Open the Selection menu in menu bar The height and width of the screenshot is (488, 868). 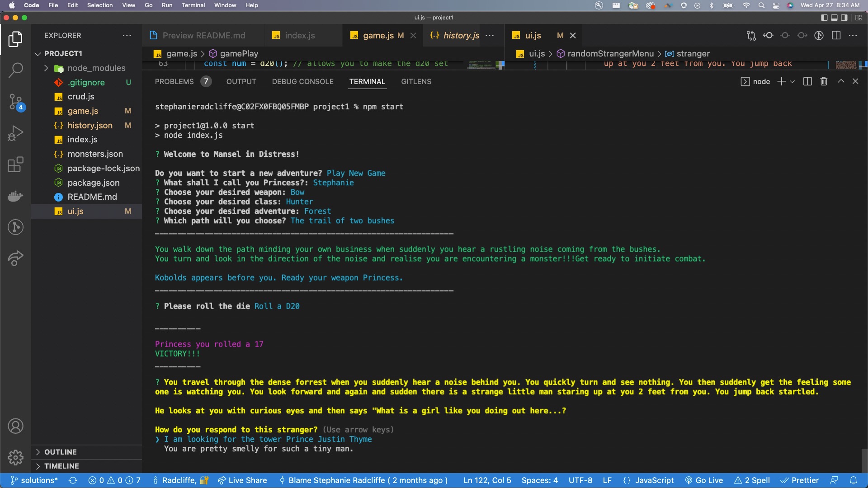tap(100, 5)
